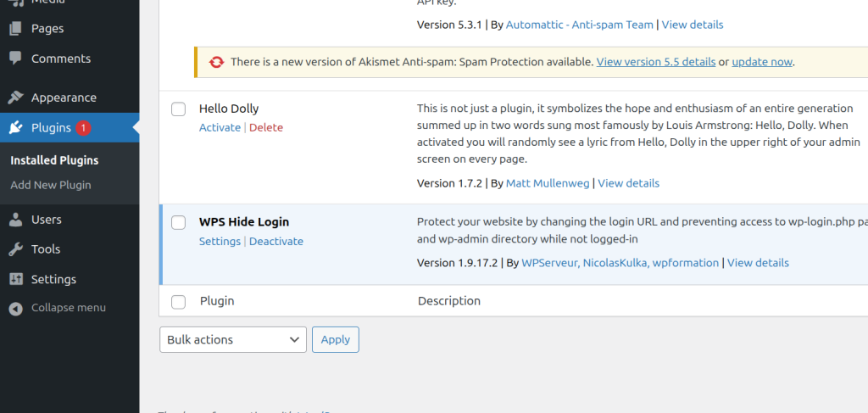
Task: Click the Collapse menu arrow icon
Action: coord(15,308)
